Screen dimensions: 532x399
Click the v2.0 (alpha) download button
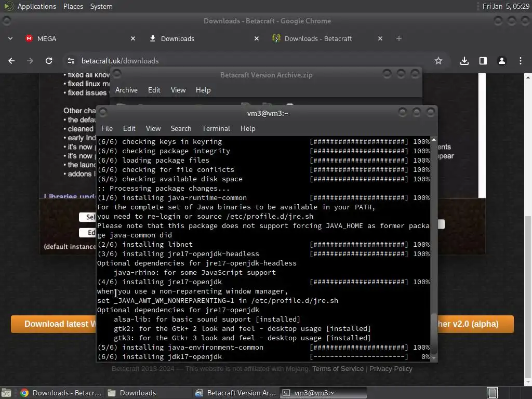click(475, 324)
